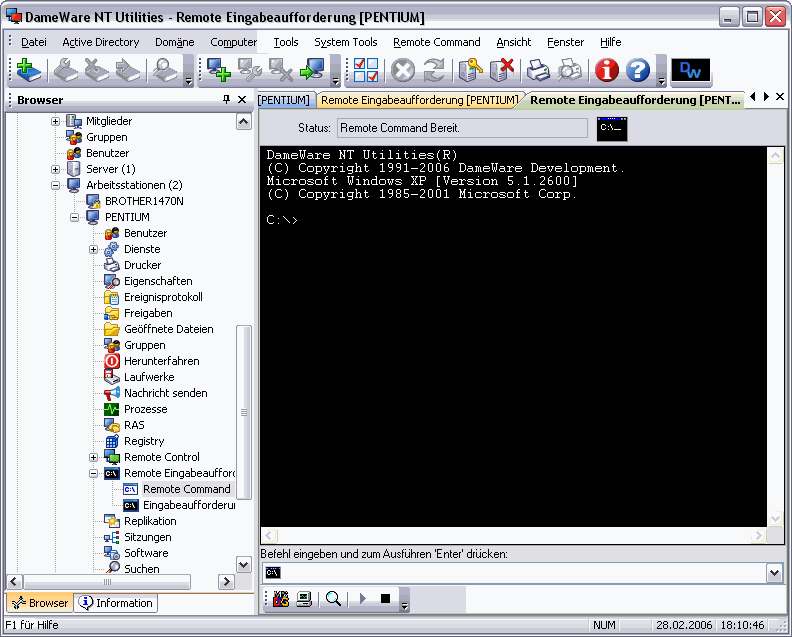The image size is (792, 637).
Task: Click the magnifier search icon in bottom toolbar
Action: coord(333,599)
